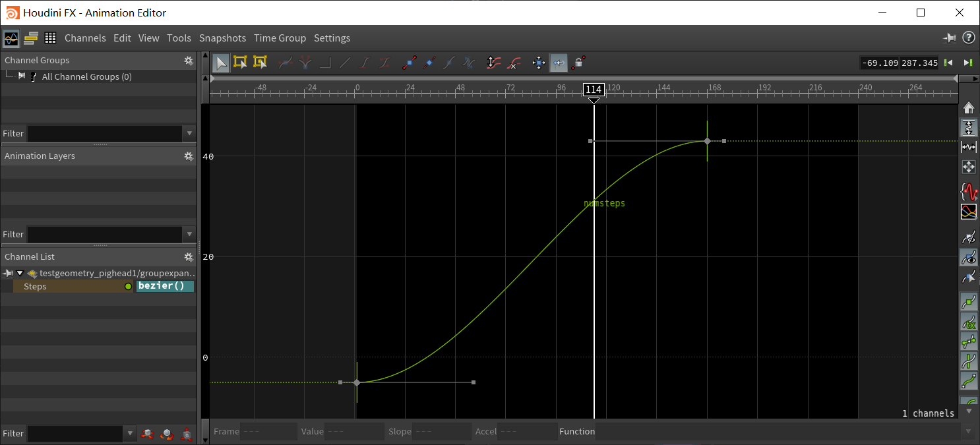Image resolution: width=980 pixels, height=445 pixels.
Task: Select the arrow pointer tool
Action: [x=222, y=63]
